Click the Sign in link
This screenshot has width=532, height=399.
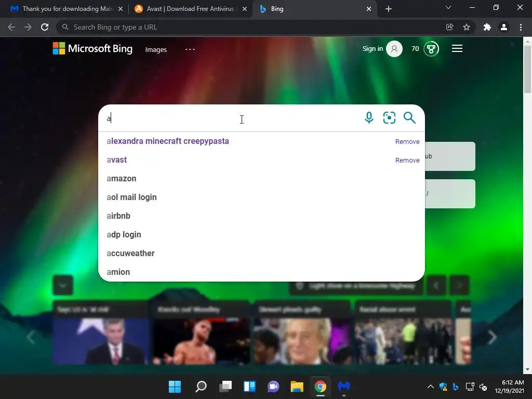[373, 49]
